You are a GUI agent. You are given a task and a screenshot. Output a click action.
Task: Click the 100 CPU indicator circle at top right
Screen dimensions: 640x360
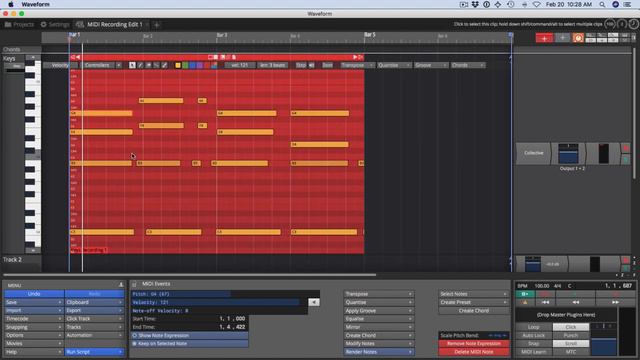[610, 24]
